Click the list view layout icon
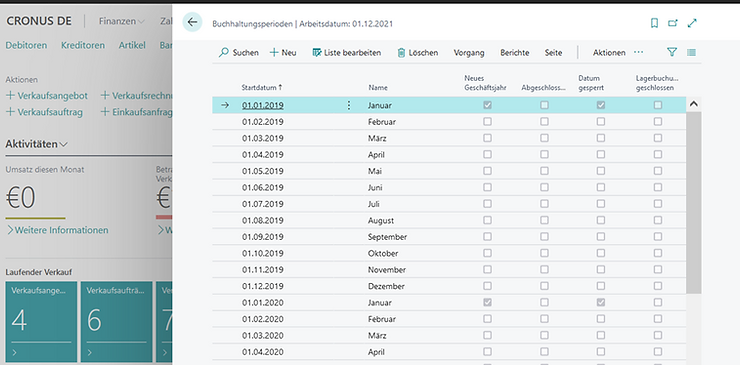This screenshot has height=365, width=740. 691,52
